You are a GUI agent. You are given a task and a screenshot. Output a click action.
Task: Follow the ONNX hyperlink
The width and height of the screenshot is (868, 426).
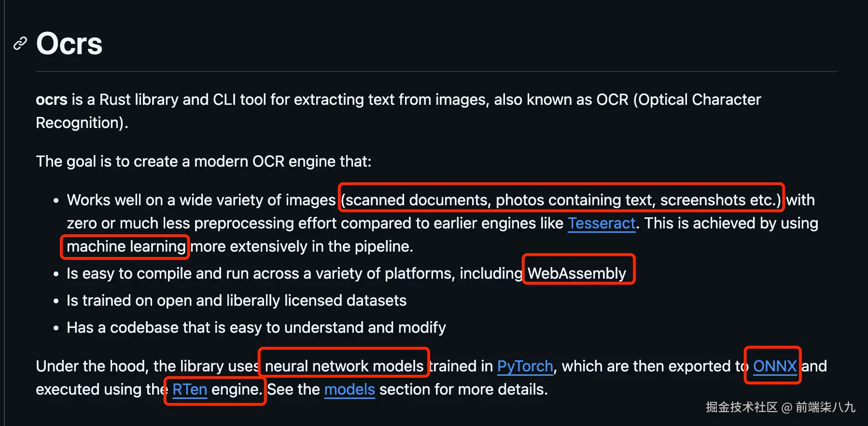pos(775,366)
